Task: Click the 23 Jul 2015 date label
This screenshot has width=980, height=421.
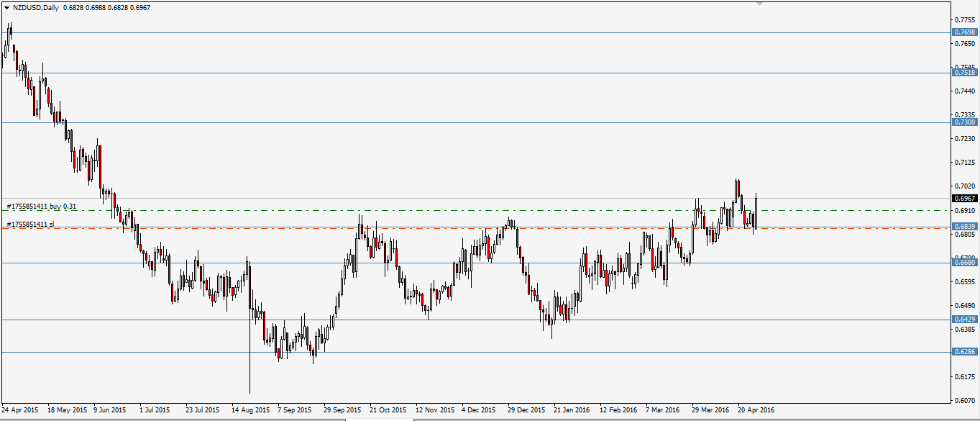Action: coord(203,409)
